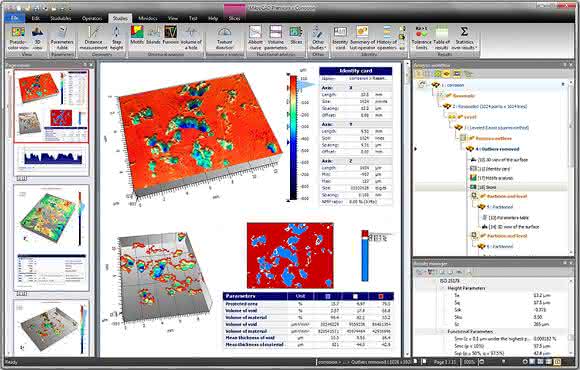Open the 3D view study

[38, 38]
